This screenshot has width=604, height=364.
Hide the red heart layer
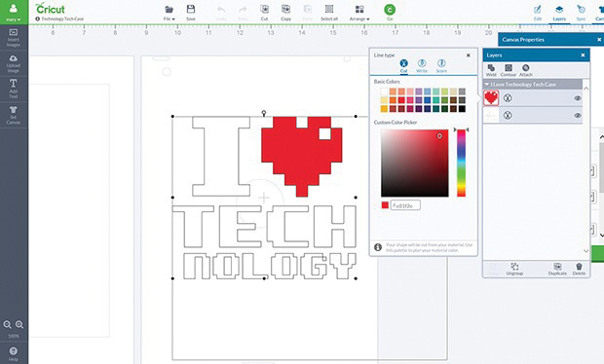pyautogui.click(x=578, y=98)
